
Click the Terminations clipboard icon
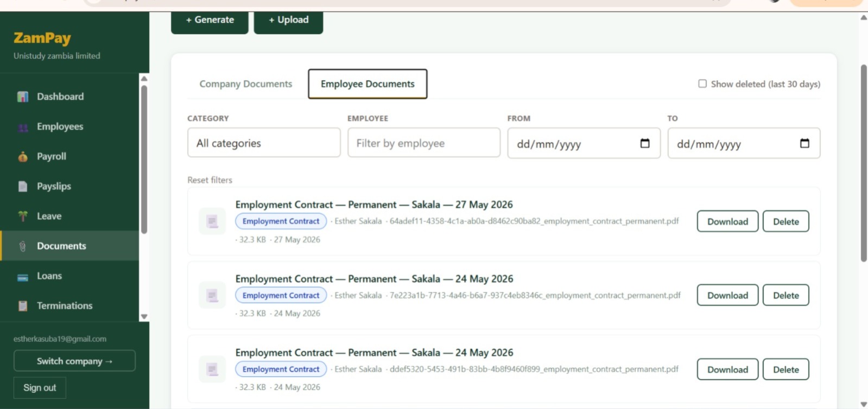click(x=23, y=306)
